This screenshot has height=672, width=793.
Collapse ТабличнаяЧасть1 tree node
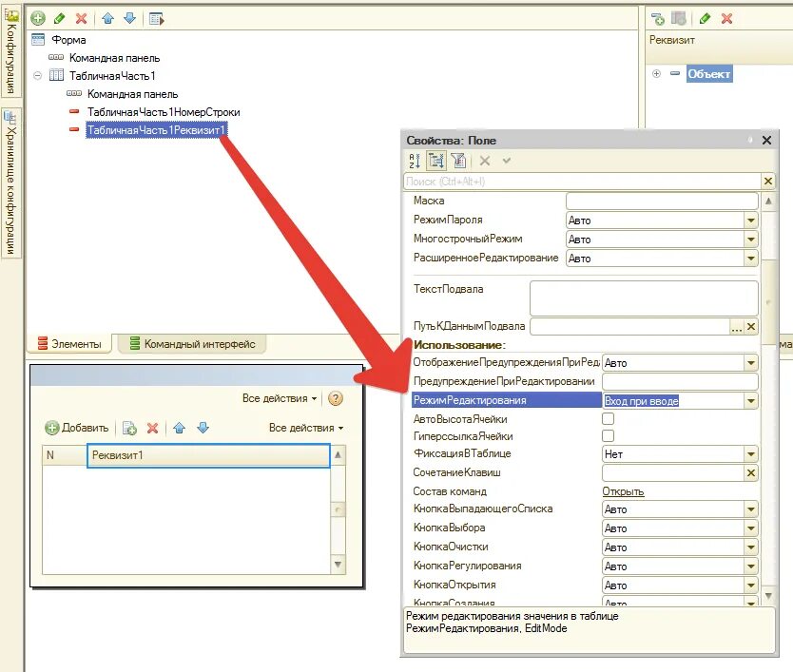37,76
